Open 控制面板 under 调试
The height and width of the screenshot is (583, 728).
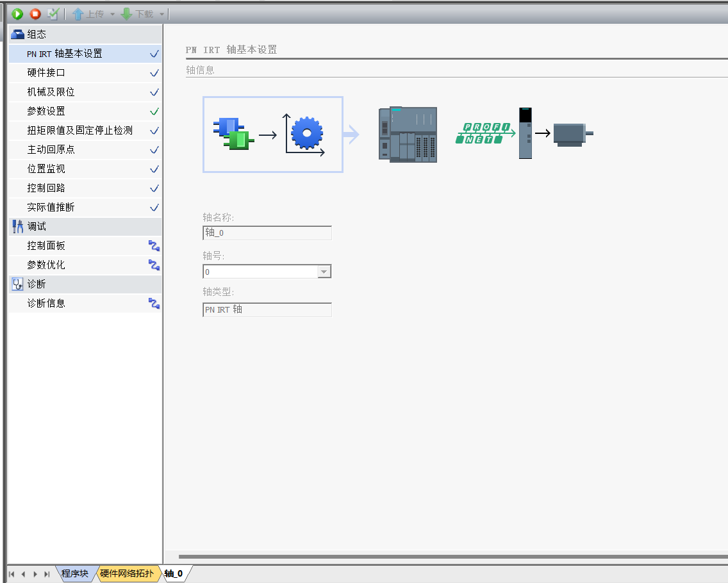[x=85, y=246]
